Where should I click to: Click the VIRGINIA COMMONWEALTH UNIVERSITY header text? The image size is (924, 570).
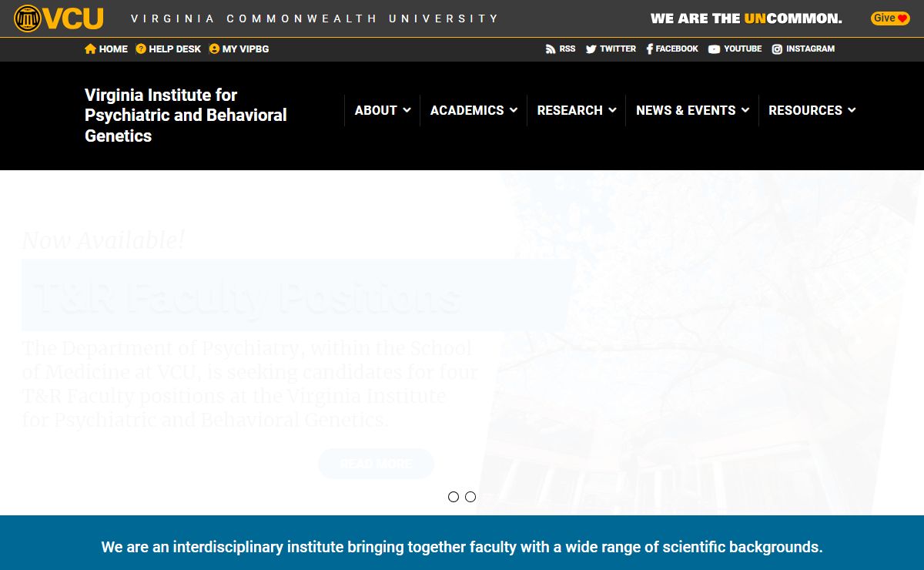(x=315, y=18)
